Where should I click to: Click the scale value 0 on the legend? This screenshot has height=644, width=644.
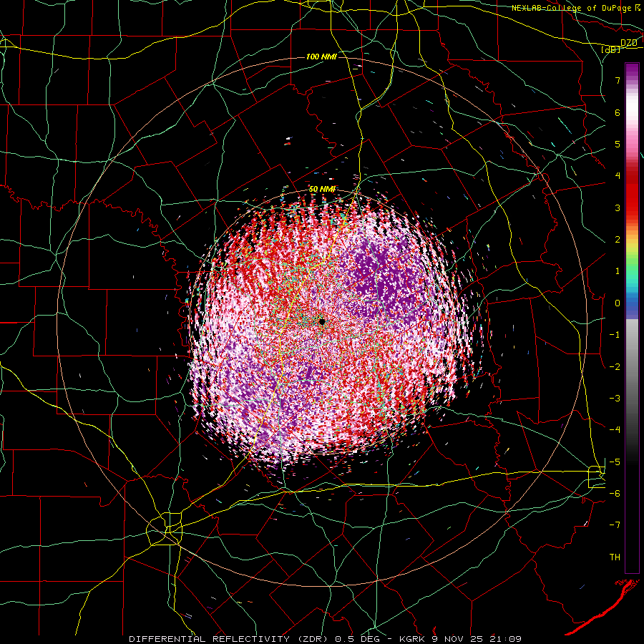click(x=618, y=303)
